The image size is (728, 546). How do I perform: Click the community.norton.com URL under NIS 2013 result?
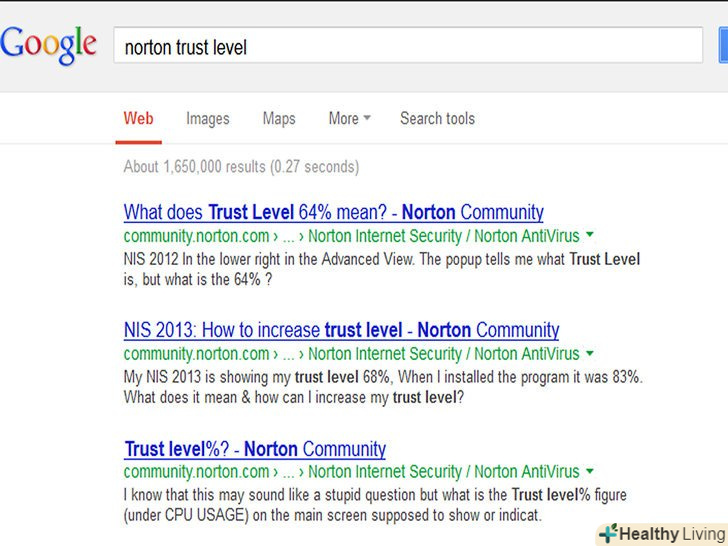point(351,354)
